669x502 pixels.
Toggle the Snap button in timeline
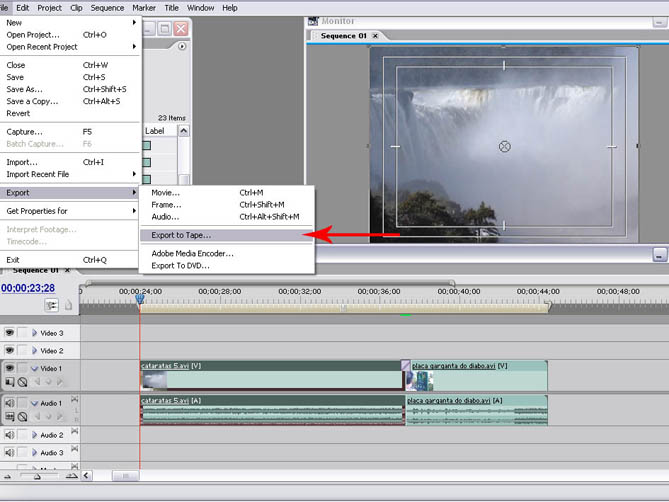51,305
